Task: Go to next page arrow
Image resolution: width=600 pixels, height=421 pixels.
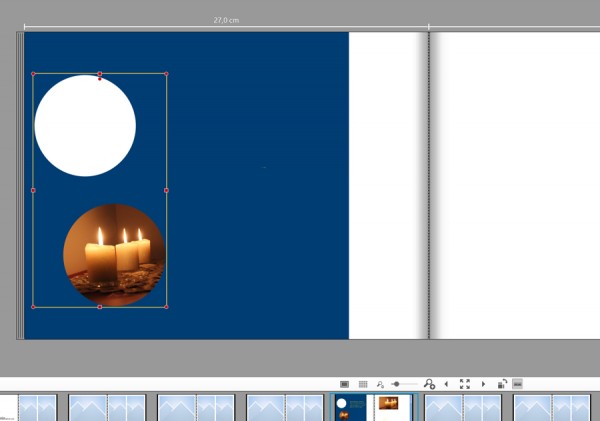Action: click(x=483, y=384)
